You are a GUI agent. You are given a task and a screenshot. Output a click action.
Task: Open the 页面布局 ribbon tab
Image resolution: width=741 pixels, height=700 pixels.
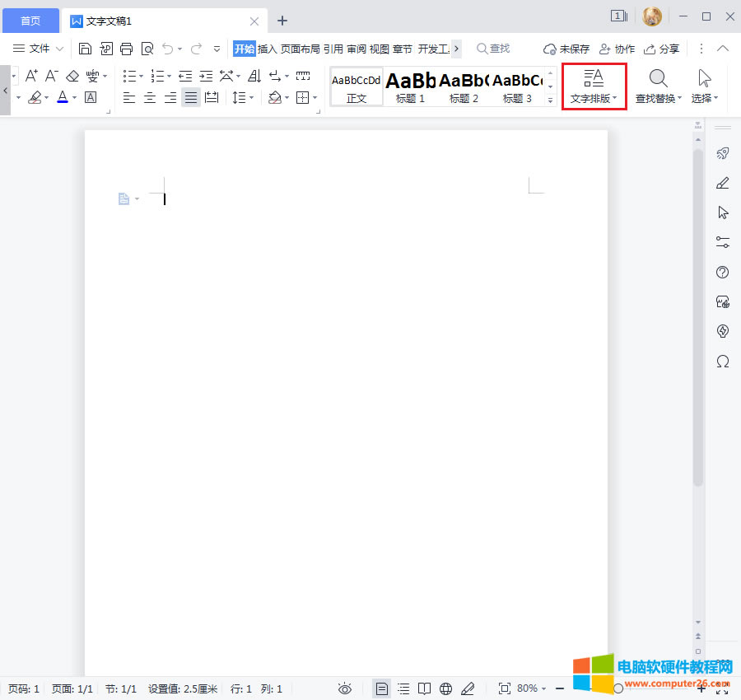pyautogui.click(x=300, y=49)
